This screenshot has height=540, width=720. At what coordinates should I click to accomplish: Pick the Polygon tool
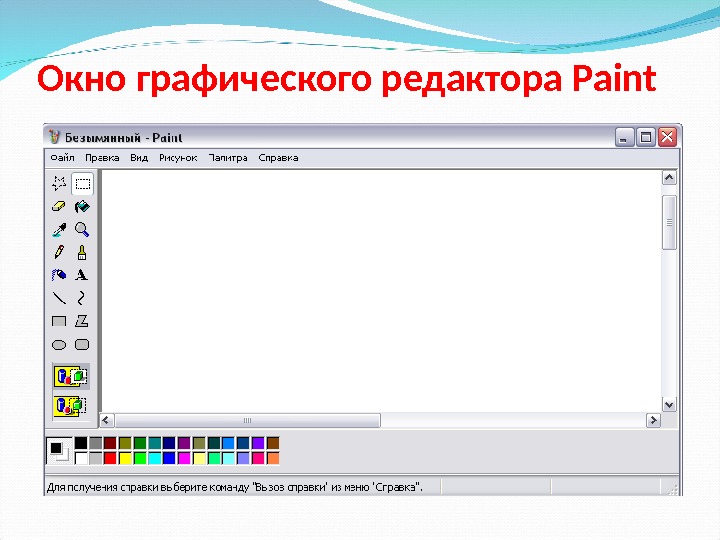82,321
